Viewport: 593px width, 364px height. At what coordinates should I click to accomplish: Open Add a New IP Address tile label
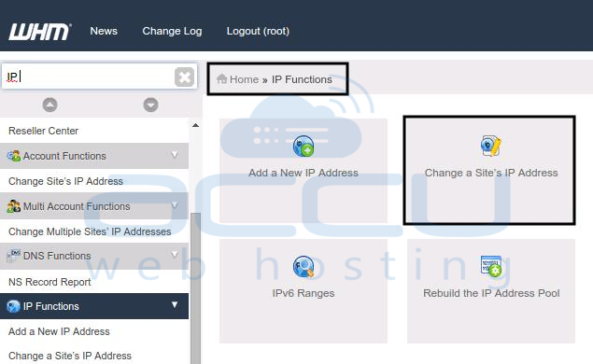(x=304, y=173)
